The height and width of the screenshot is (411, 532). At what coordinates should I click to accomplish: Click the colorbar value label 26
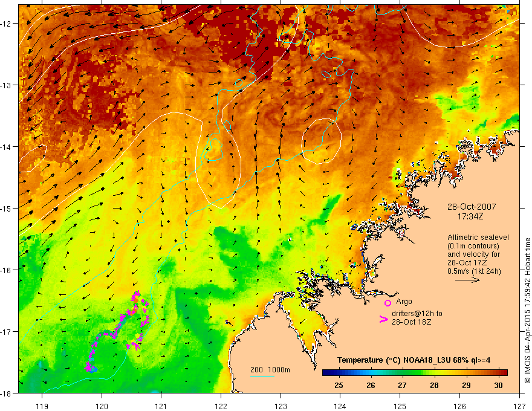tap(371, 385)
